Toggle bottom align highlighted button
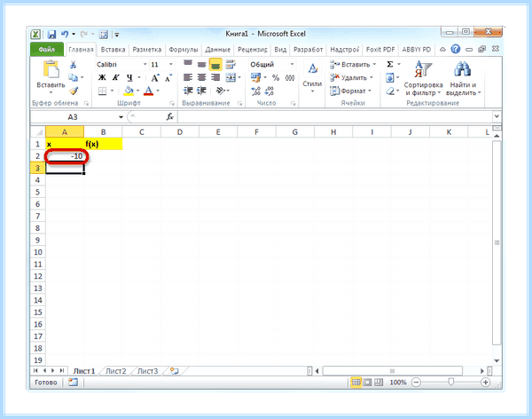532x419 pixels. click(x=215, y=64)
